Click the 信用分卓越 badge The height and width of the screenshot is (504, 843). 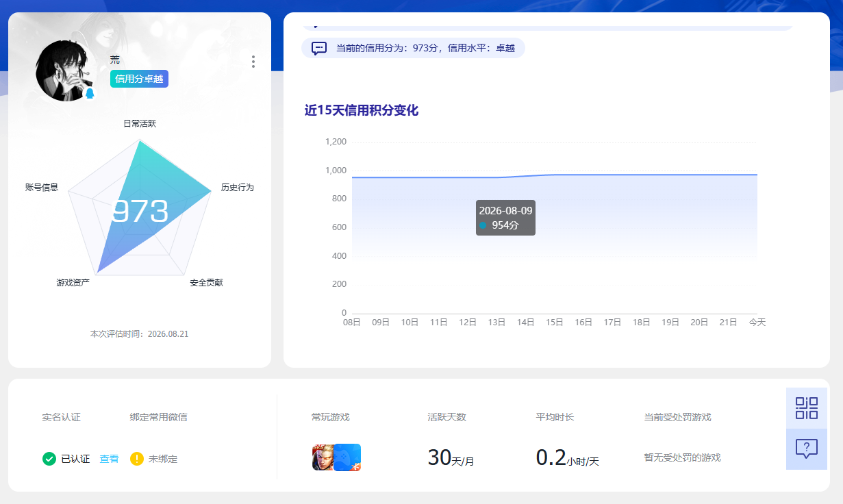(x=139, y=79)
